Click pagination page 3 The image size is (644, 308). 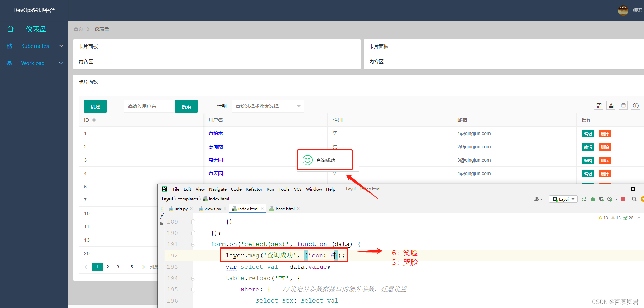pyautogui.click(x=118, y=267)
